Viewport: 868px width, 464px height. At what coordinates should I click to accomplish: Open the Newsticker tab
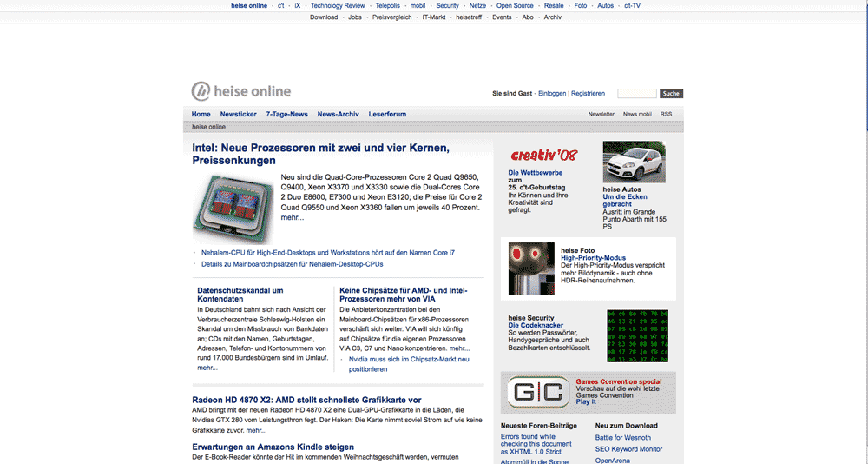point(238,114)
